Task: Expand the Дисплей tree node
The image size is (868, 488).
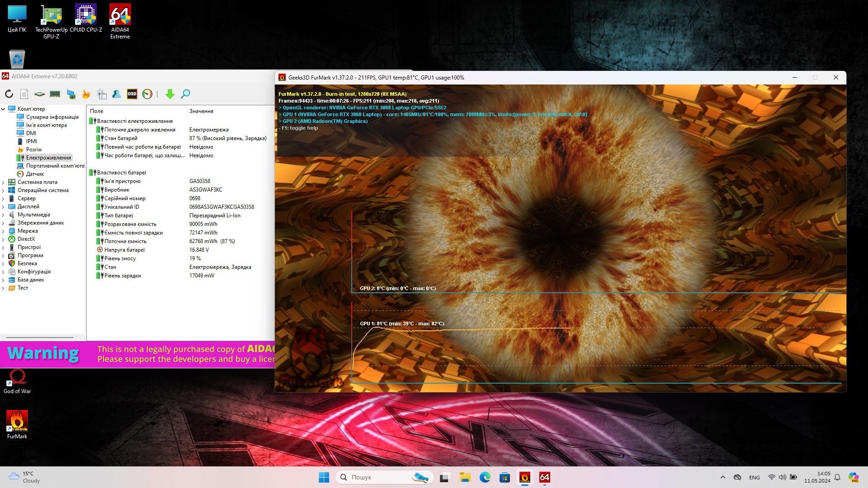Action: tap(3, 206)
